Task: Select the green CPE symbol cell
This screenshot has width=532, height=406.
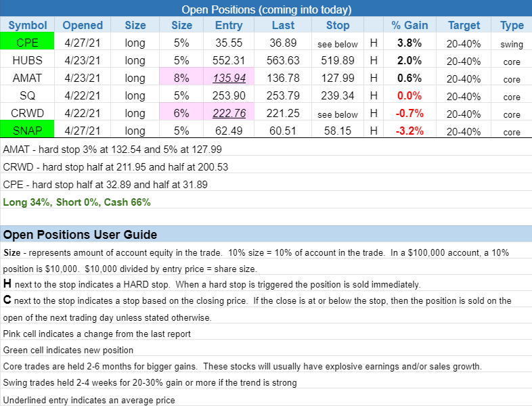Action: [x=27, y=41]
